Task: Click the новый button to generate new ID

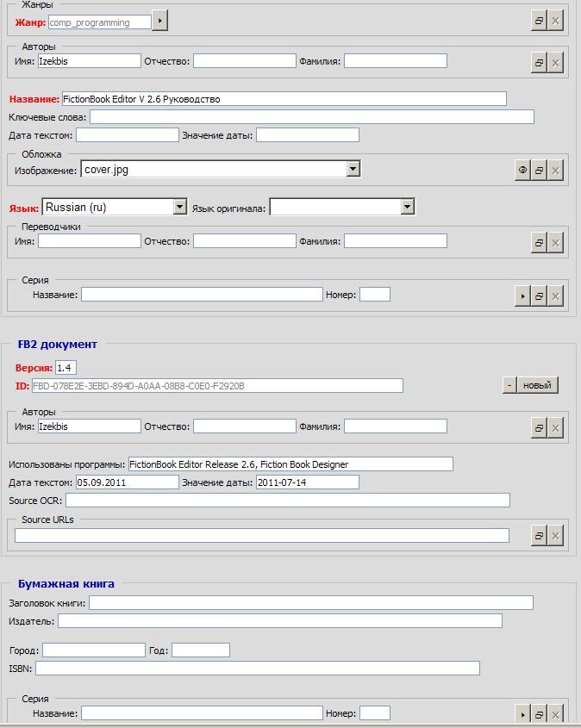Action: coord(537,385)
